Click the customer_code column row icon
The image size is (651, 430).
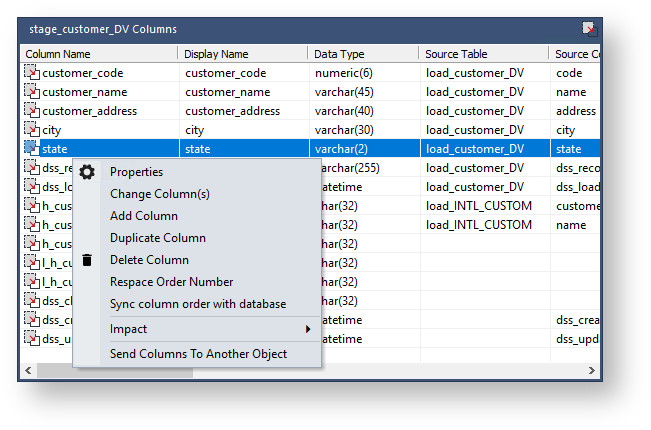click(x=32, y=73)
